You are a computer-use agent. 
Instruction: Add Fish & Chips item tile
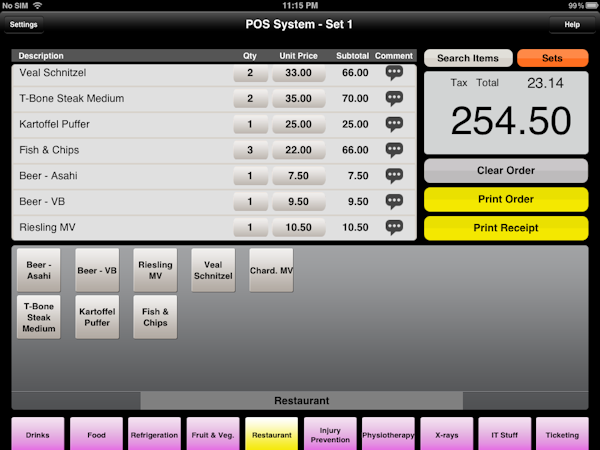pos(155,317)
